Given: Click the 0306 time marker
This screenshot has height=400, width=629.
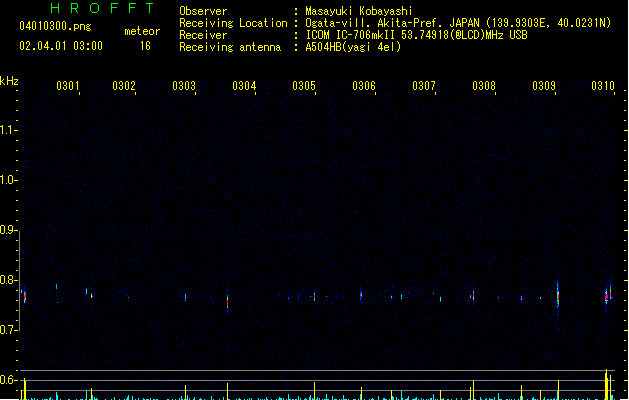Looking at the screenshot, I should [364, 86].
